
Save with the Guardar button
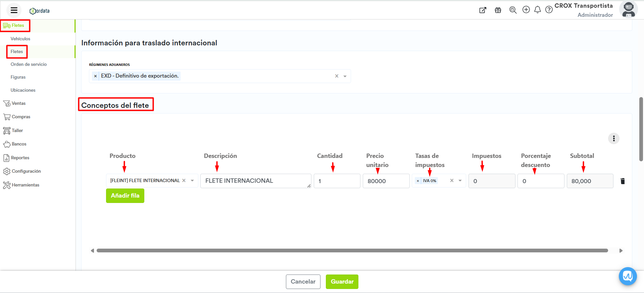[342, 282]
